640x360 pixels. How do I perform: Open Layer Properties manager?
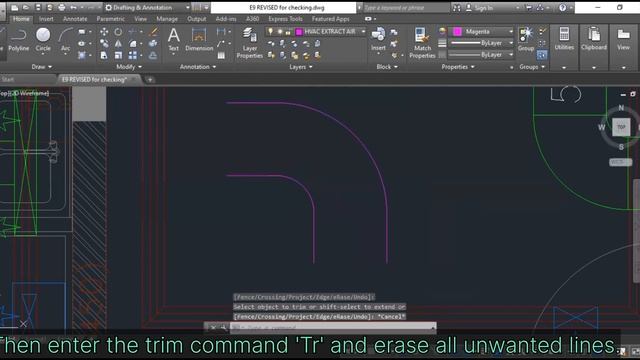coord(249,43)
